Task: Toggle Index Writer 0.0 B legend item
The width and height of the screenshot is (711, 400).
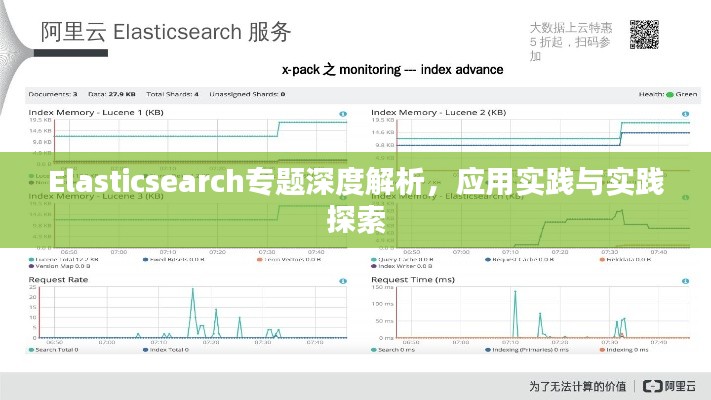Action: pos(402,266)
